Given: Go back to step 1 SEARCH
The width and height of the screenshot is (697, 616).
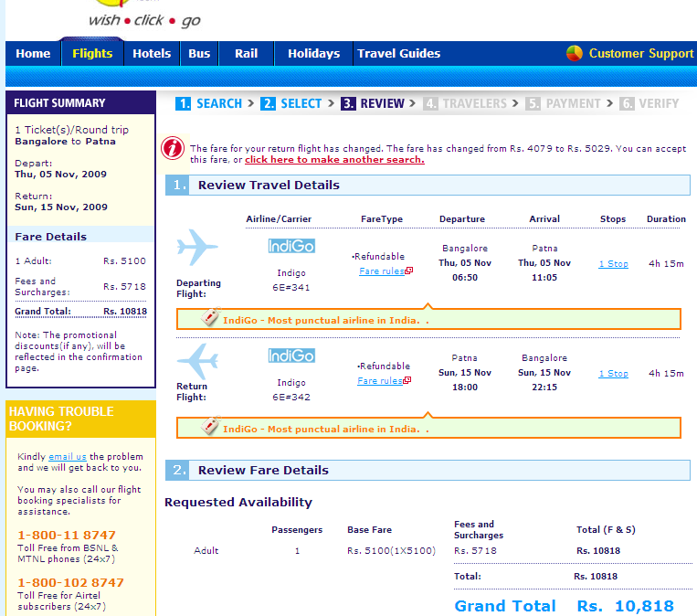Looking at the screenshot, I should point(209,103).
